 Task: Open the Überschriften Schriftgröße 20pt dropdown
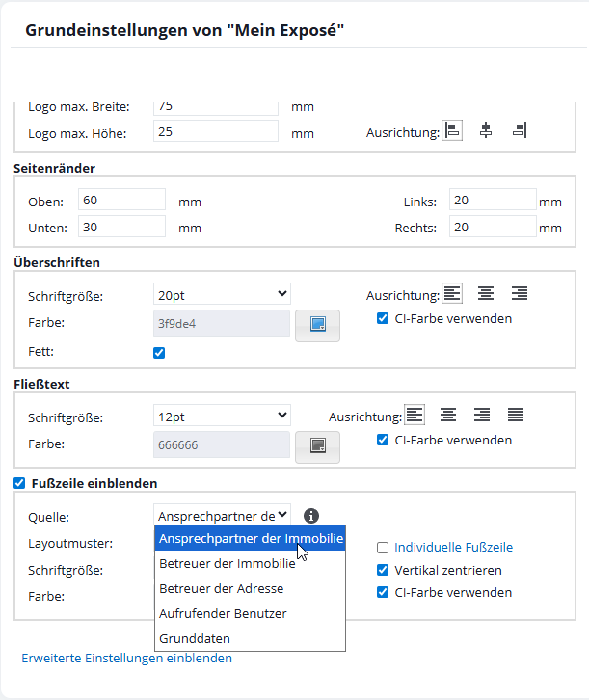point(222,294)
